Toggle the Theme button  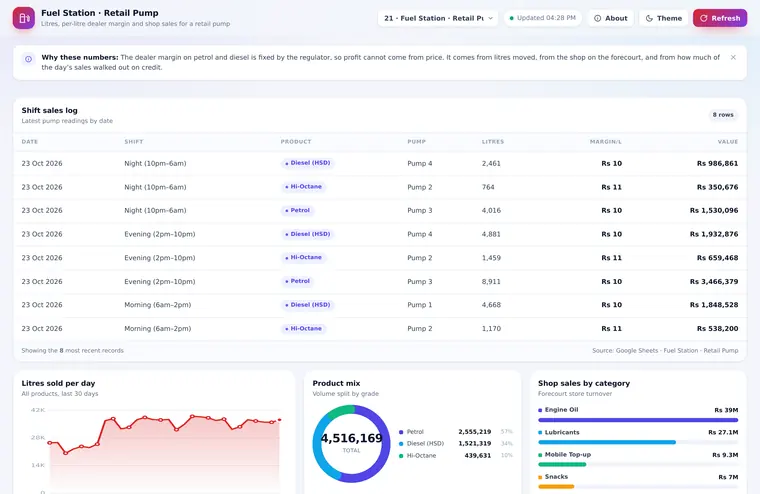coord(664,18)
